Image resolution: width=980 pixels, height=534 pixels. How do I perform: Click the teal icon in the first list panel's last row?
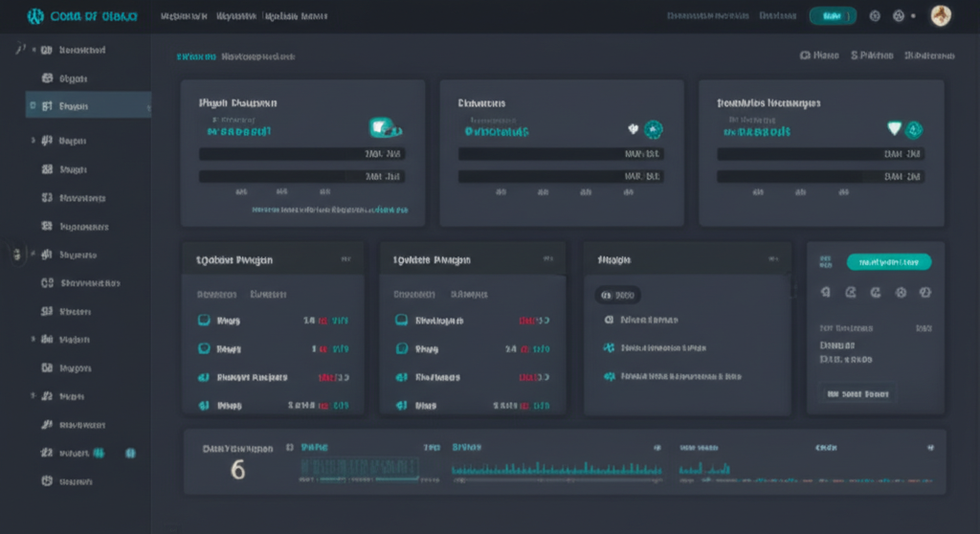pos(204,405)
